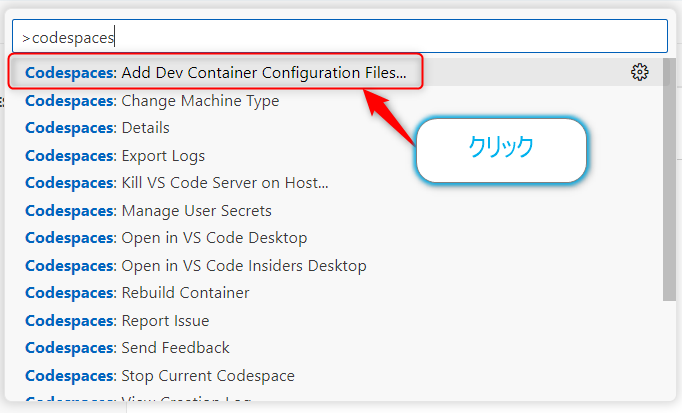The height and width of the screenshot is (413, 682).
Task: Select Codespaces: Report Issue
Action: pos(336,321)
